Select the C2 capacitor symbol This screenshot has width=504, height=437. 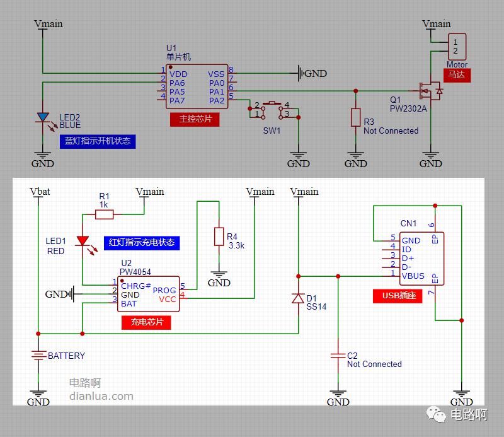(338, 357)
